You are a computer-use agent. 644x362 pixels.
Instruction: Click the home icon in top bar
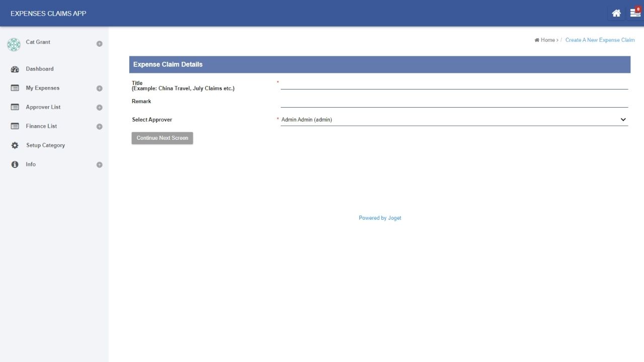click(x=616, y=14)
